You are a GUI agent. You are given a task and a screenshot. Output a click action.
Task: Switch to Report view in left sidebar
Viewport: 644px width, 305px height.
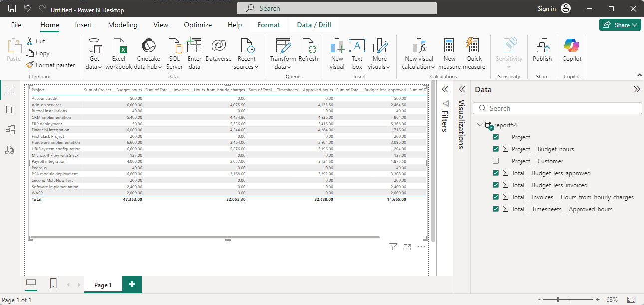click(x=10, y=90)
